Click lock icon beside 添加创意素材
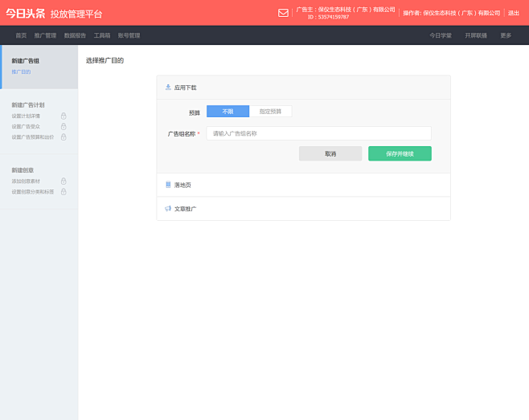Screen dimensions: 529x420 point(64,181)
